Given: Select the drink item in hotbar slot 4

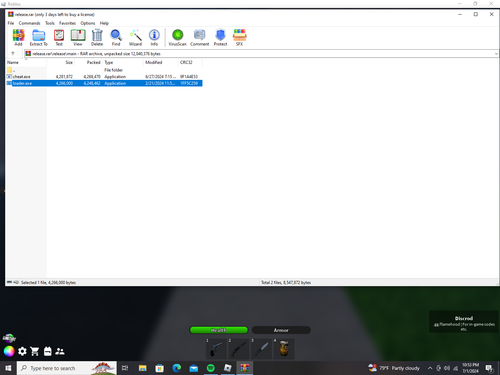Looking at the screenshot, I should (x=284, y=349).
